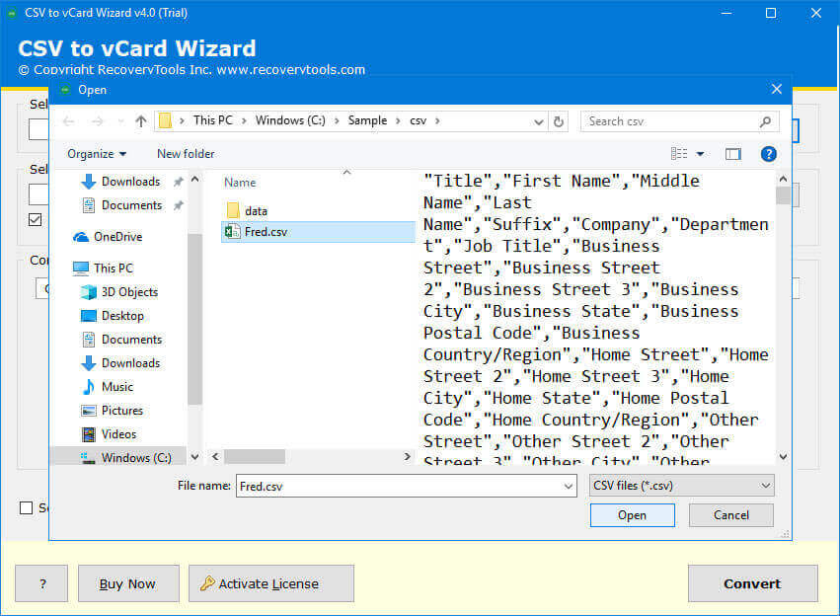Click navigation pane scroll-down arrow
The height and width of the screenshot is (616, 840).
point(195,457)
